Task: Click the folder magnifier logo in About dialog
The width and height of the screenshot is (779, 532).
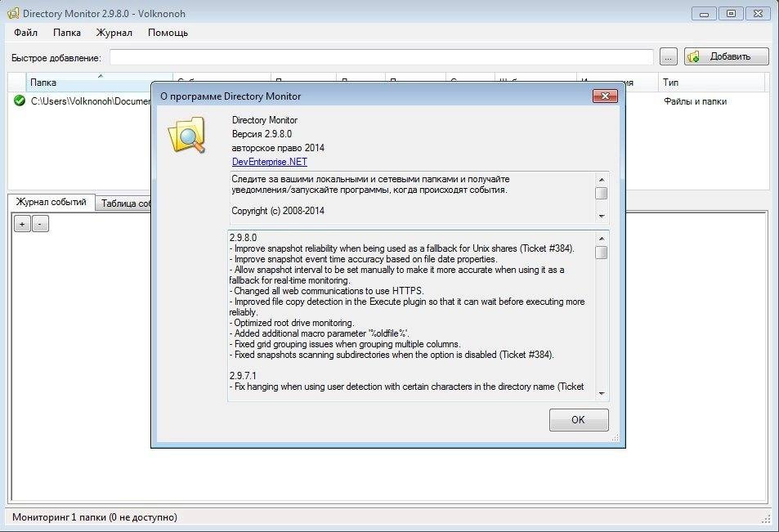Action: [x=187, y=135]
